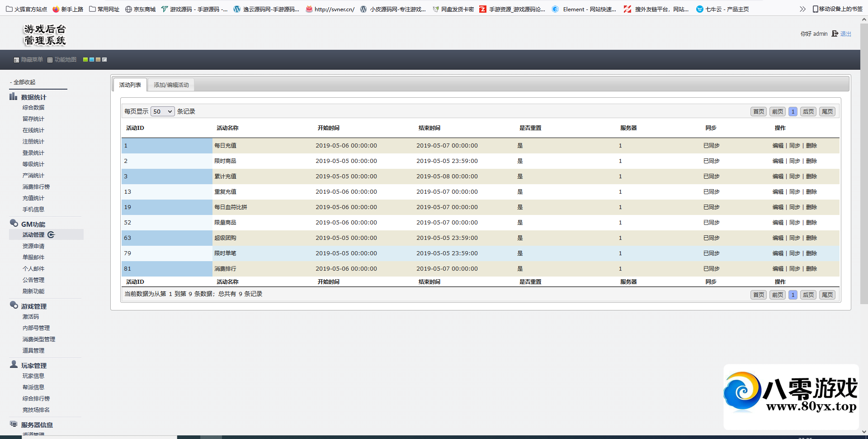
Task: Click the 活动ID column header to sort
Action: [x=135, y=128]
